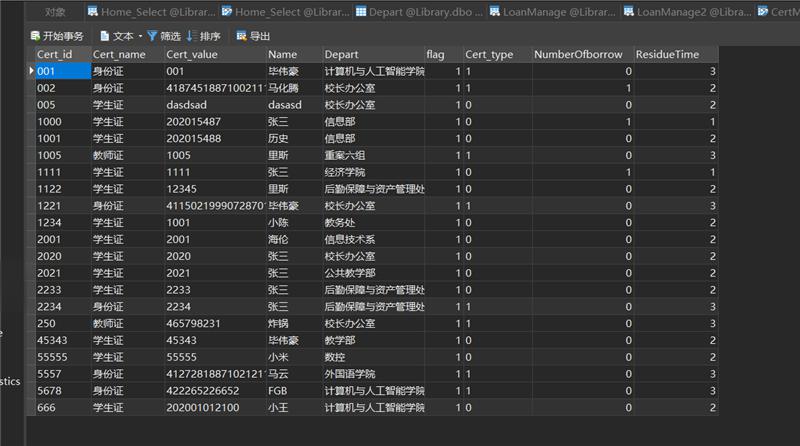
Task: Click the Name cell FGB
Action: coord(294,391)
